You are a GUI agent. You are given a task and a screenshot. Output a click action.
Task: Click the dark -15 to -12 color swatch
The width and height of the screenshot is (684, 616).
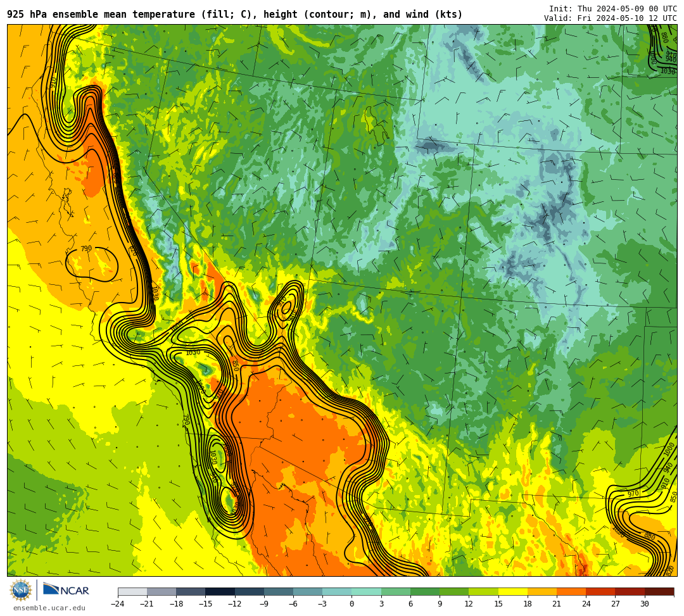click(x=220, y=591)
